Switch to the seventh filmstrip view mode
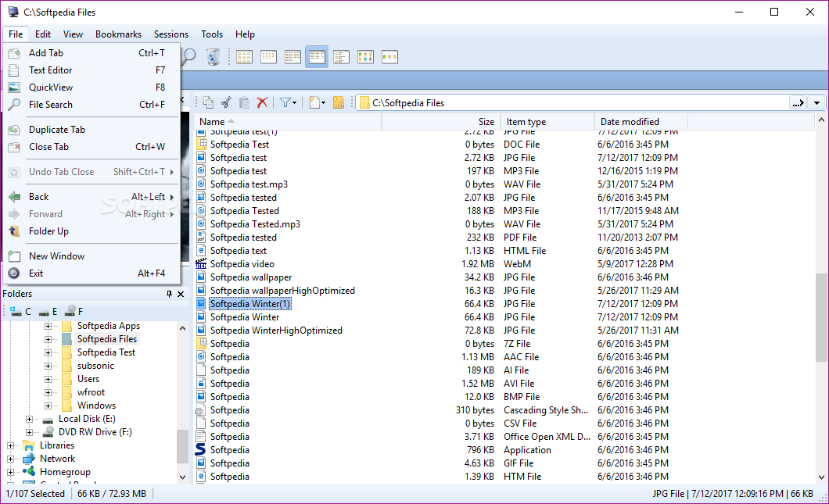This screenshot has width=829, height=504. pos(389,56)
